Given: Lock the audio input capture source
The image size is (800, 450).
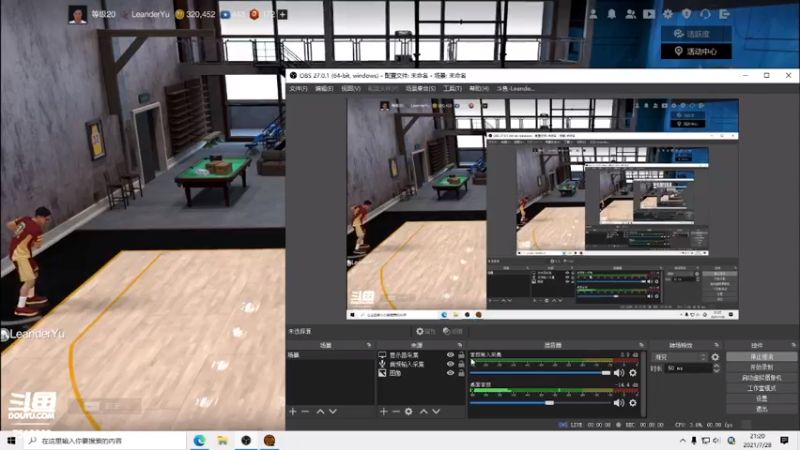Looking at the screenshot, I should tap(461, 364).
